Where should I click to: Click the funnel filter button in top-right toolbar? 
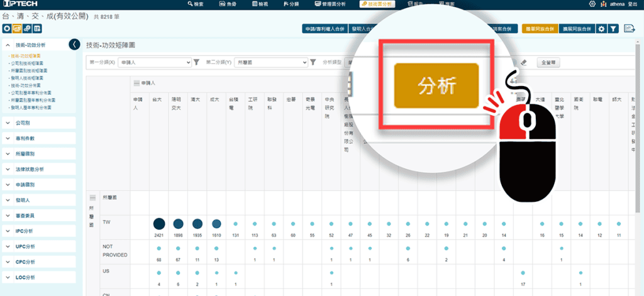pos(613,29)
